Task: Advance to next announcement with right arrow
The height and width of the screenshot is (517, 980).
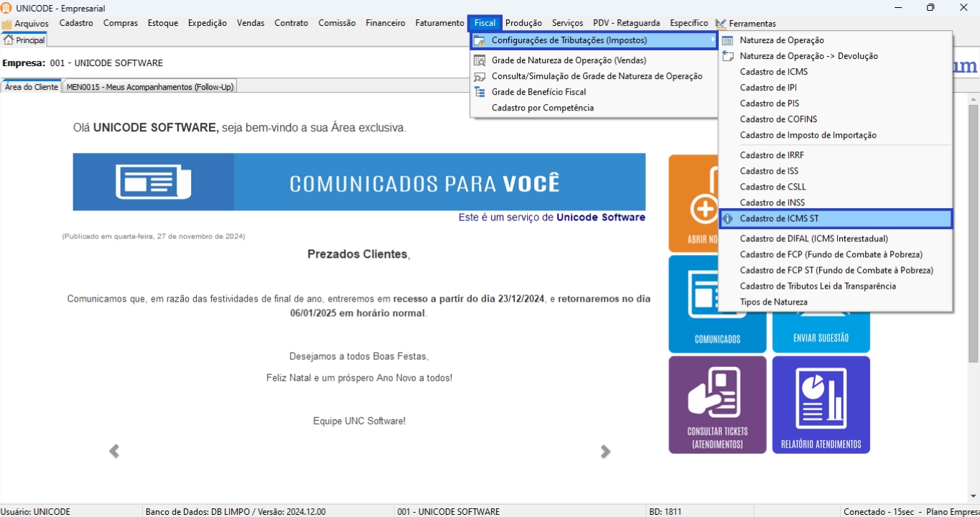Action: (605, 451)
